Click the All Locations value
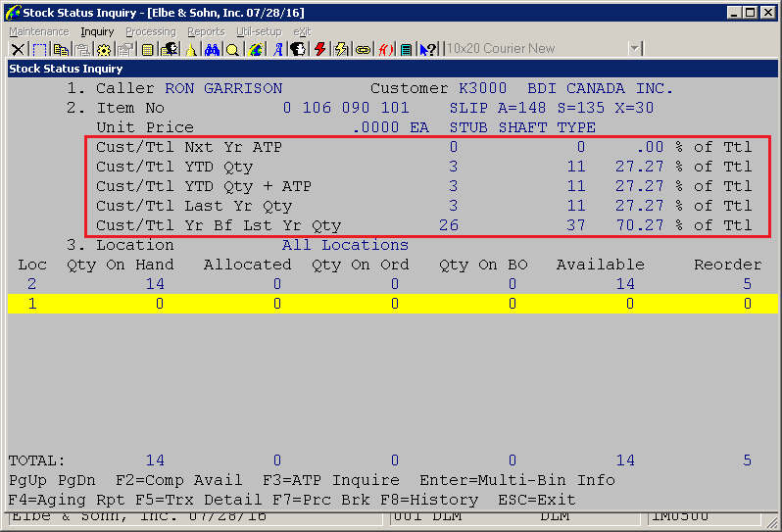This screenshot has width=782, height=532. [345, 245]
